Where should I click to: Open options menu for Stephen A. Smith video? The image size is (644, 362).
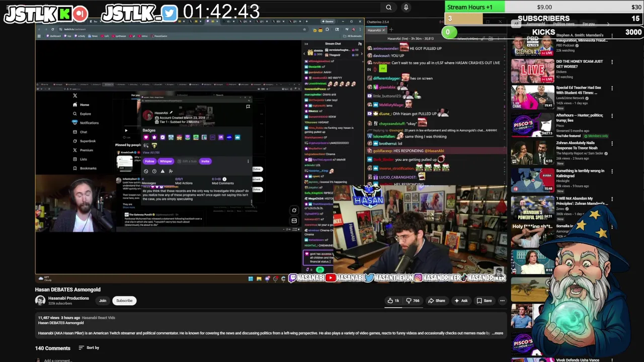click(612, 36)
